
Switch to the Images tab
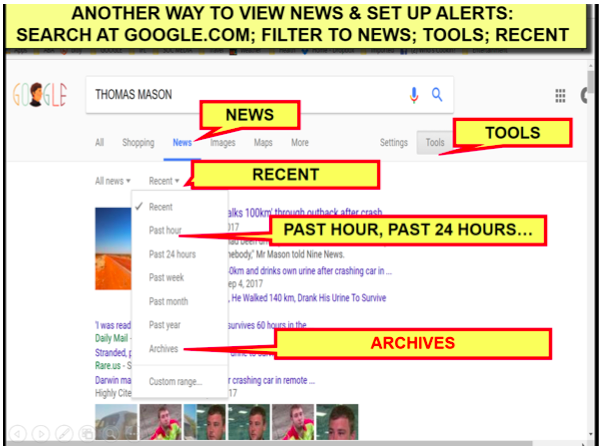[x=223, y=143]
